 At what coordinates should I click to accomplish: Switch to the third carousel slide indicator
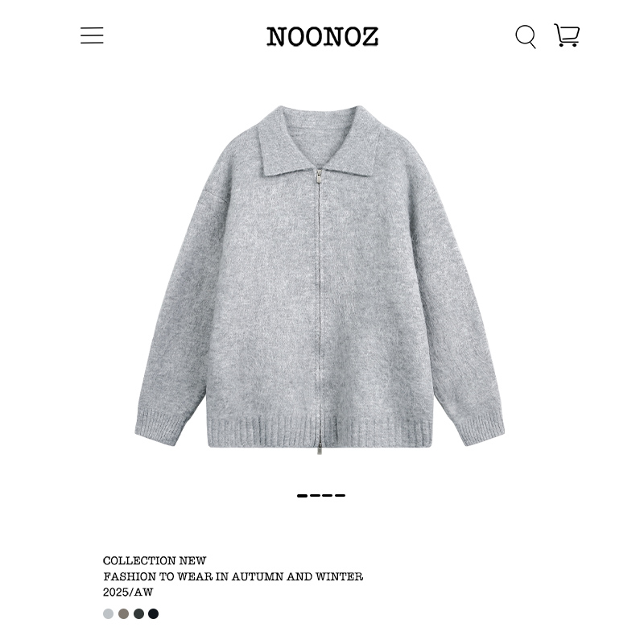point(328,496)
